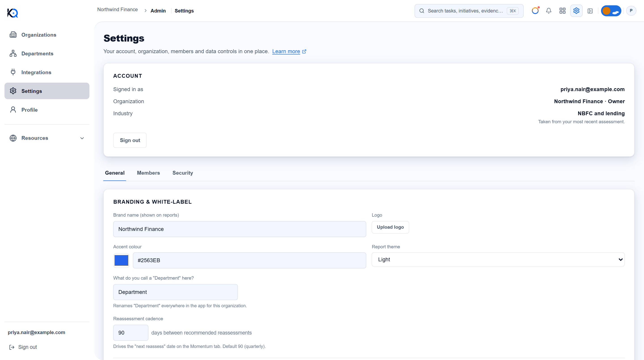Image resolution: width=644 pixels, height=360 pixels.
Task: Click the Learn more external link icon
Action: coord(304,51)
